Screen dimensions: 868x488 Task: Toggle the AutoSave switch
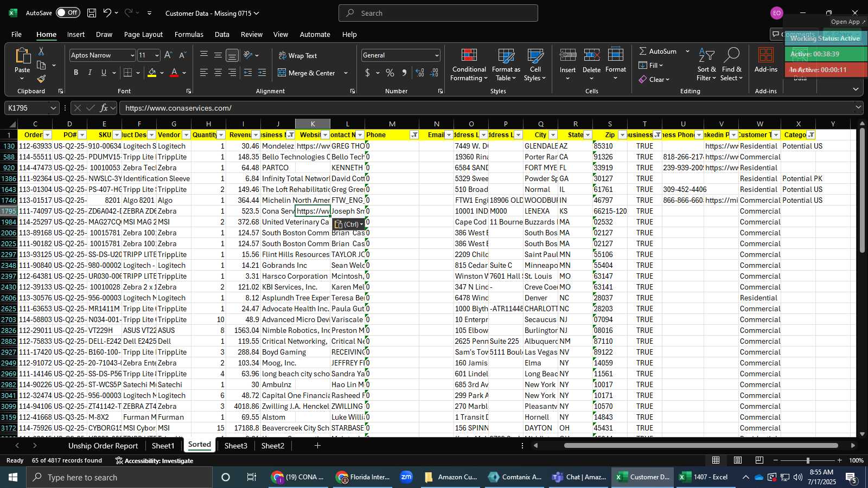68,12
